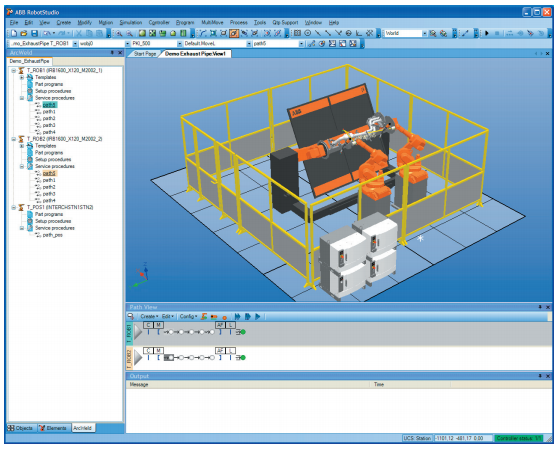Select the ArcWeld bottom tab
Image resolution: width=557 pixels, height=450 pixels.
point(82,428)
